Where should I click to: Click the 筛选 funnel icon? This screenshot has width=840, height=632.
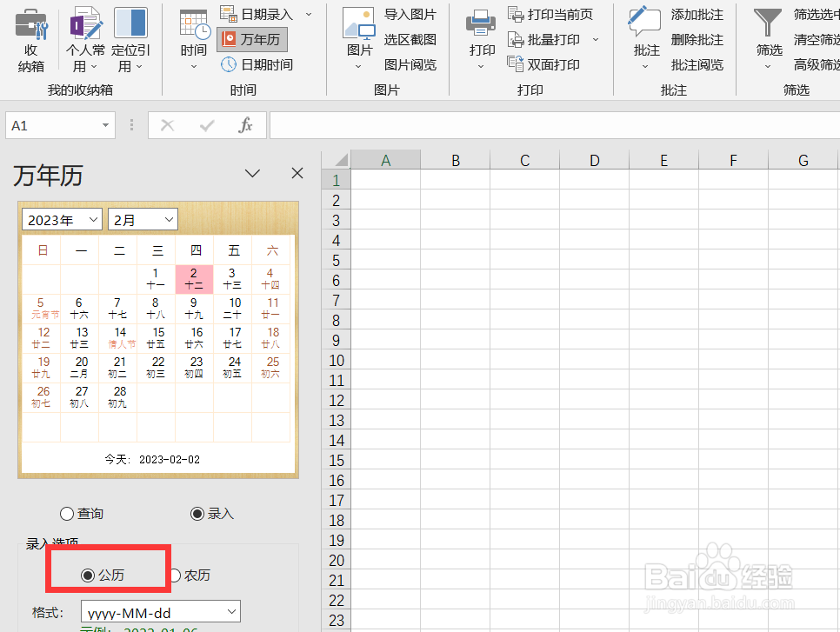(x=768, y=23)
